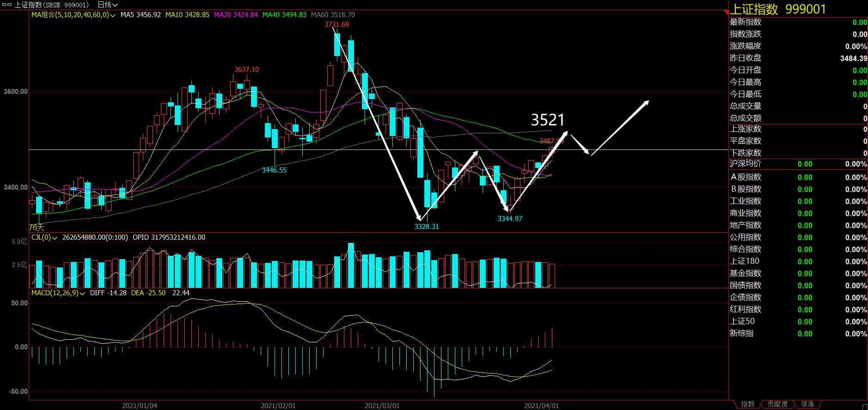Click the 平盘家数 row label
The image size is (868, 410).
coord(745,141)
